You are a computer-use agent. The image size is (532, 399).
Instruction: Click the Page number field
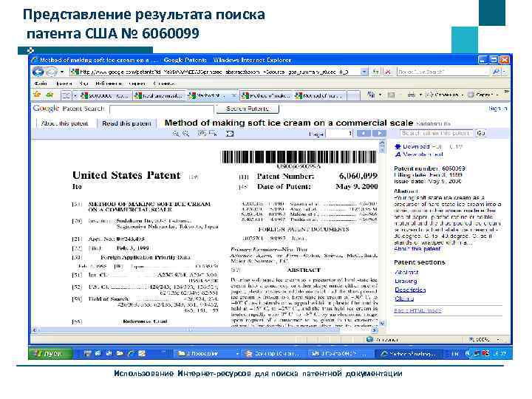pyautogui.click(x=340, y=134)
